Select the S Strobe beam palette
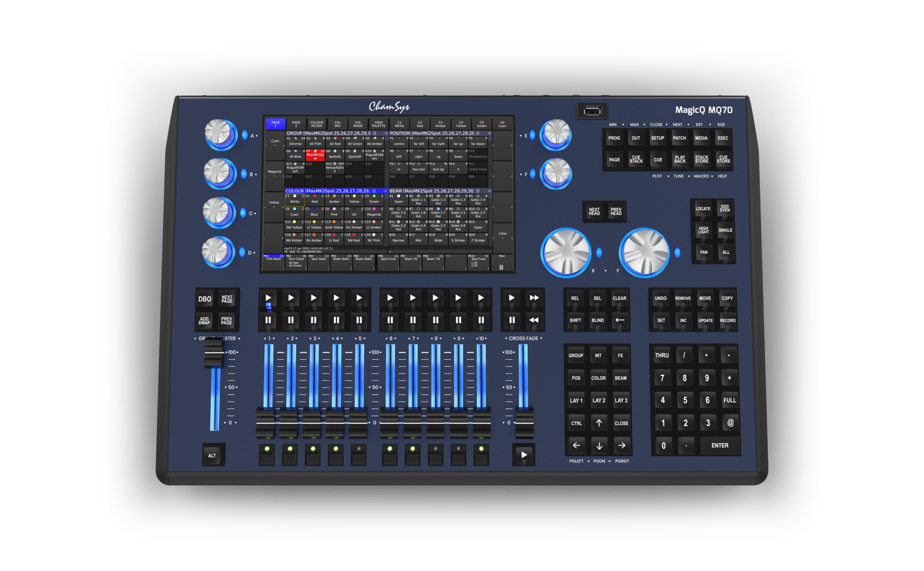The height and width of the screenshot is (571, 924). click(x=458, y=240)
